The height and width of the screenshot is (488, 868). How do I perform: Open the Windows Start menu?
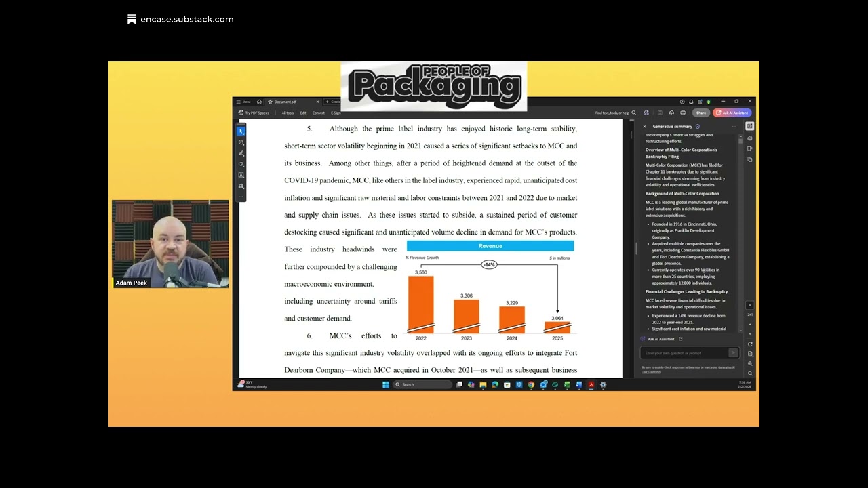(385, 384)
